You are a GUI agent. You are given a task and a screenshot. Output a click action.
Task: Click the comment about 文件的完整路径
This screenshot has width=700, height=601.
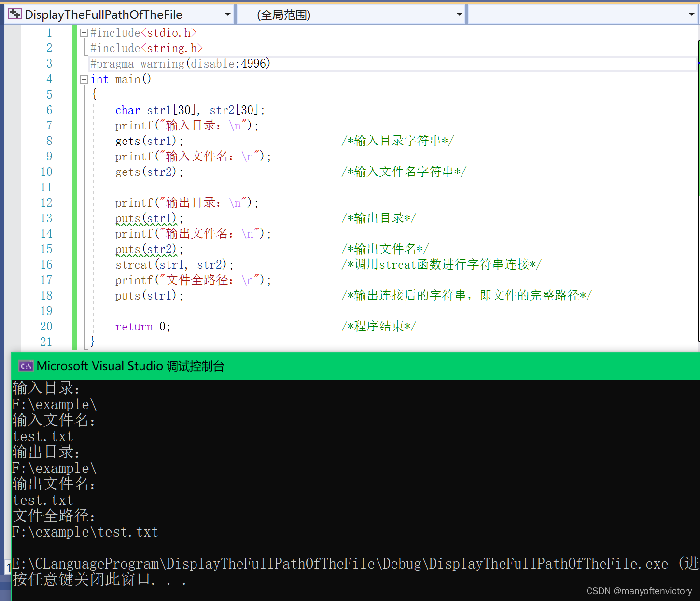467,296
